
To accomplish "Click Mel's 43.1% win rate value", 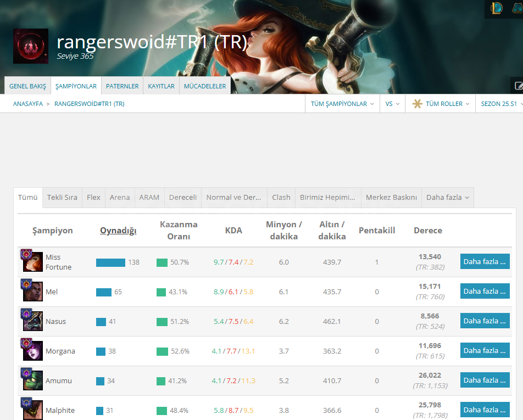I will 178,292.
